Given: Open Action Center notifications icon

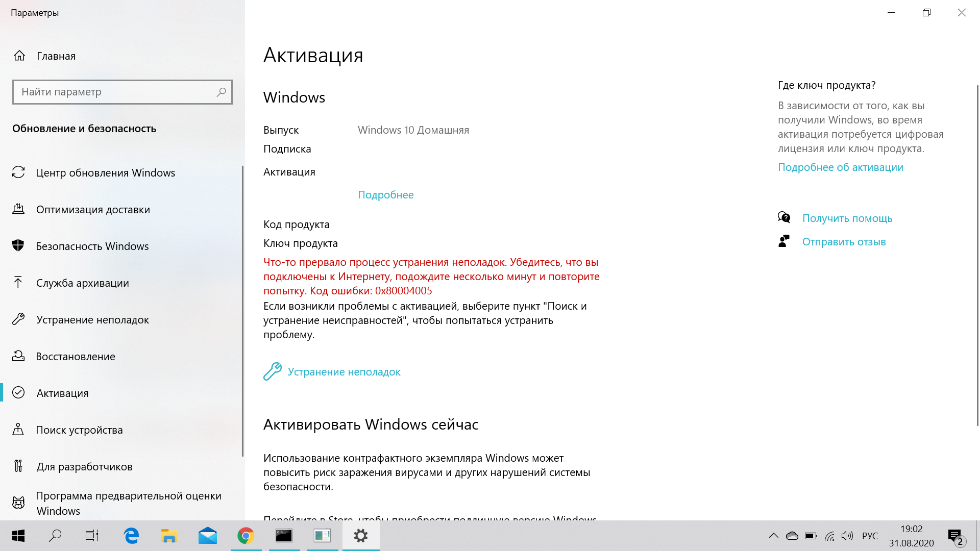Looking at the screenshot, I should tap(955, 537).
